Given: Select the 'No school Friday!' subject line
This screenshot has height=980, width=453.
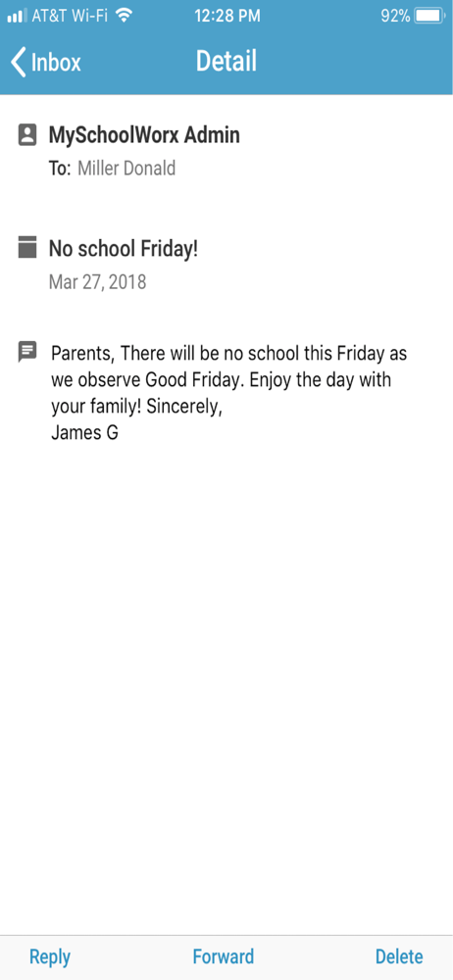Looking at the screenshot, I should click(124, 249).
